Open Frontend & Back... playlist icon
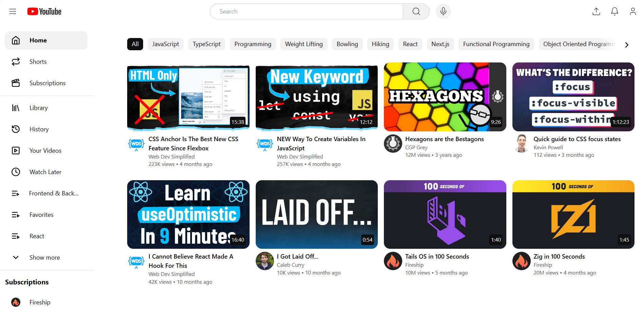Viewport: 644px width, 318px height. [16, 193]
